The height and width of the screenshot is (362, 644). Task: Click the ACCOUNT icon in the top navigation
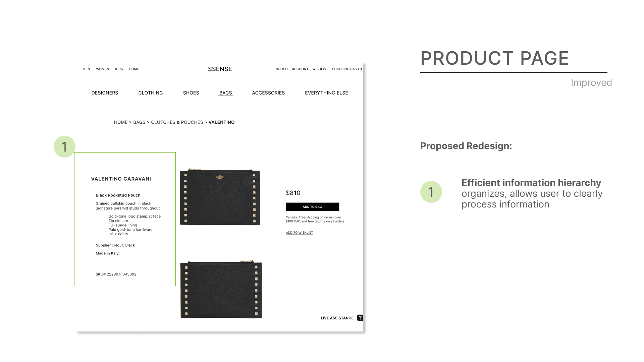point(300,69)
